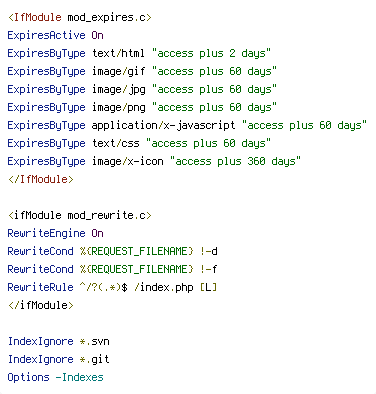Click the RewriteCond line ending with !-f
The image size is (376, 394).
coord(112,269)
